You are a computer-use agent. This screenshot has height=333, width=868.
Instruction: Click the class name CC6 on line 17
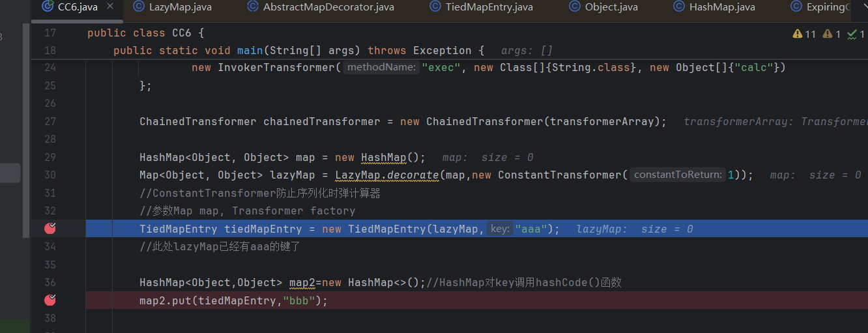[x=182, y=33]
